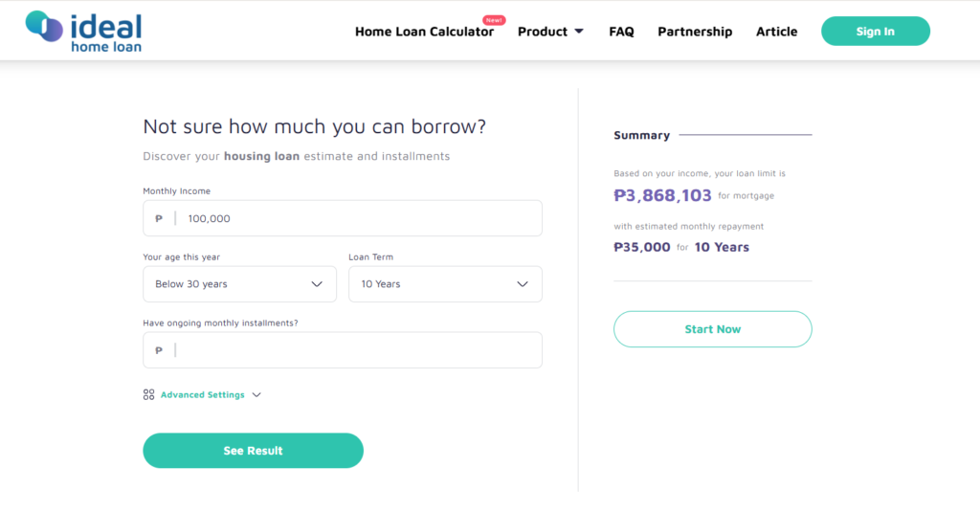The width and height of the screenshot is (980, 512).
Task: Click the Advanced Settings grid icon
Action: coord(148,394)
